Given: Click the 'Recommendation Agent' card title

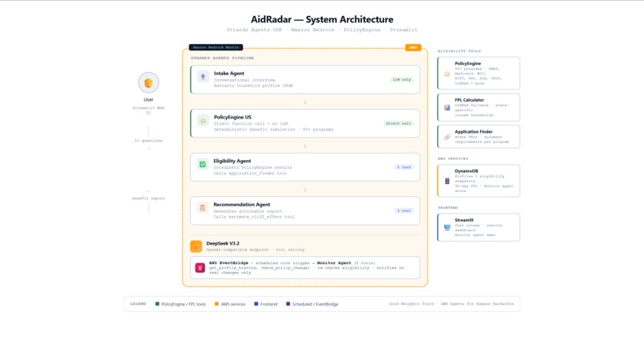Looking at the screenshot, I should (242, 204).
